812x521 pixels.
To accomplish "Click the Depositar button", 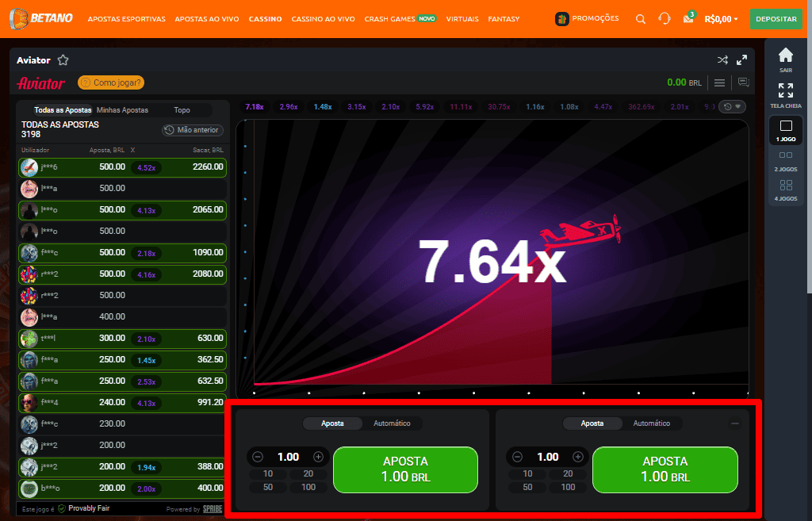I will tap(776, 19).
